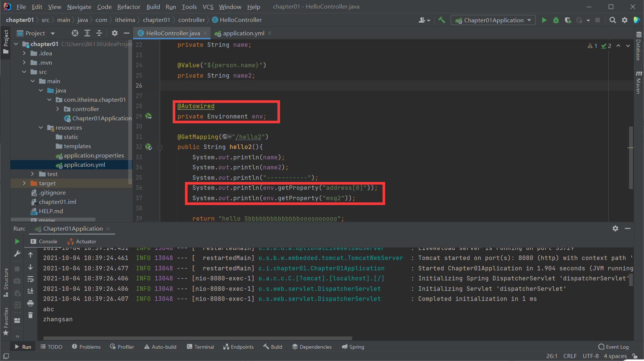The height and width of the screenshot is (361, 644).
Task: Switch to the application.yml tab
Action: click(243, 33)
